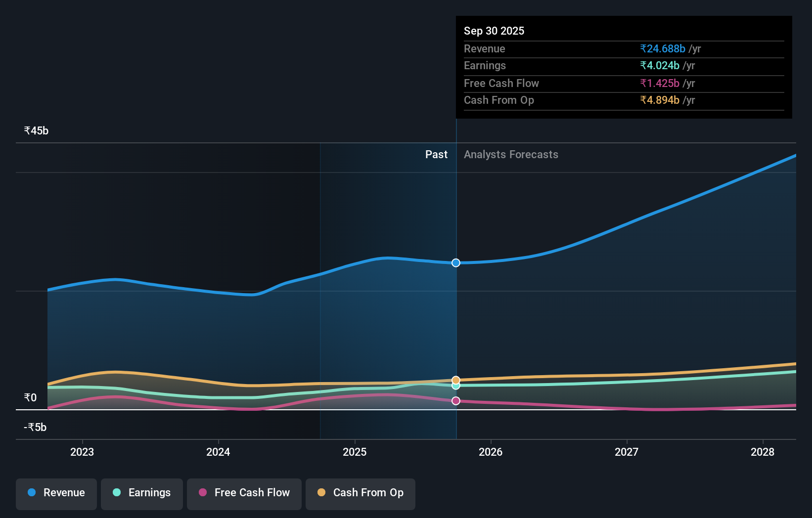Click the blue Revenue legend dot
812x518 pixels.
pos(32,493)
